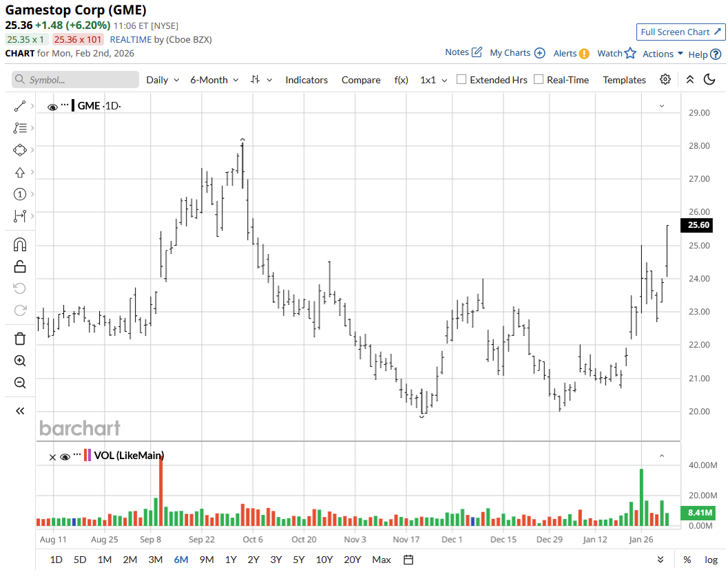Click the Alerts exclamation icon

(x=584, y=54)
